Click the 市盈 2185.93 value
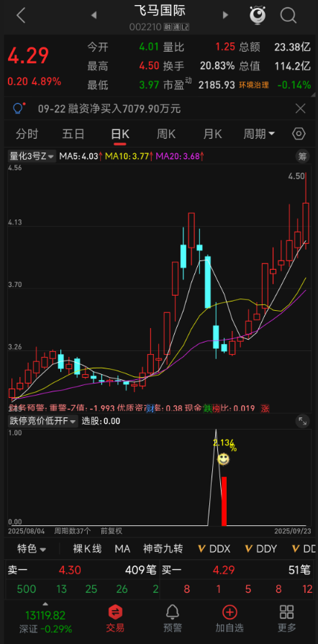Viewport: 318px width, 644px height. pos(217,86)
